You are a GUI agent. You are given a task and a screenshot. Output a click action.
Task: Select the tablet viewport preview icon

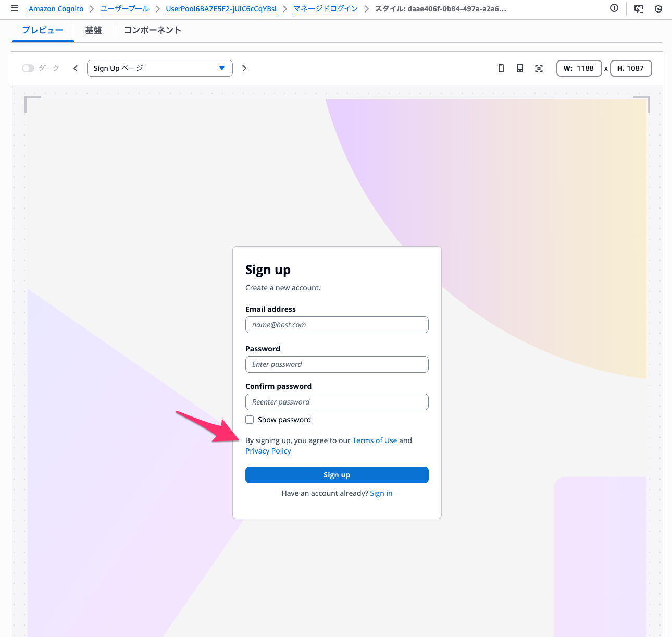[x=519, y=68]
